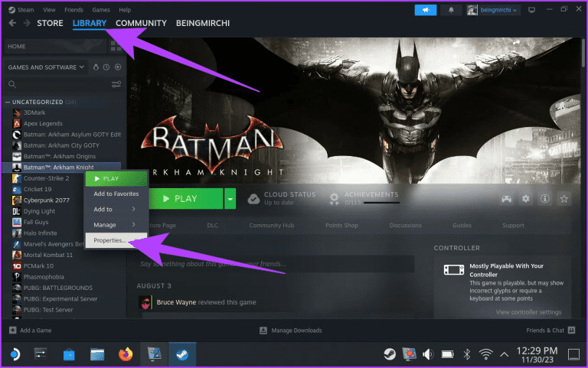Select Apex Legends in the game list

[x=43, y=123]
